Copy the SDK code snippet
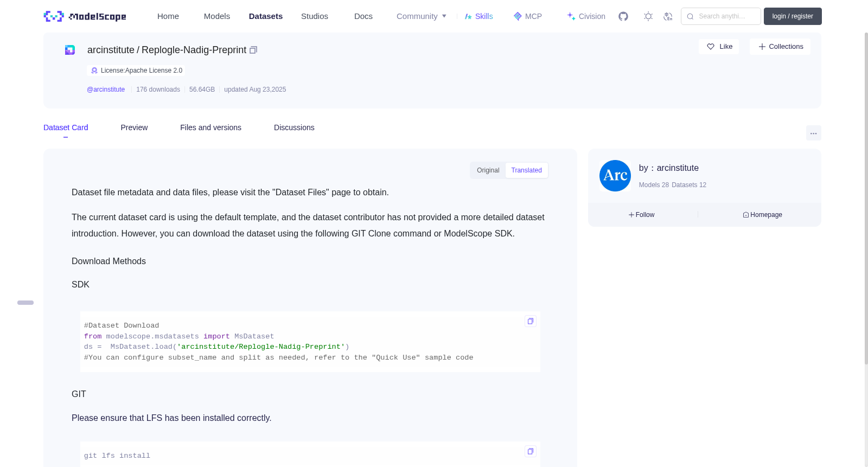Viewport: 868px width, 467px height. tap(531, 321)
